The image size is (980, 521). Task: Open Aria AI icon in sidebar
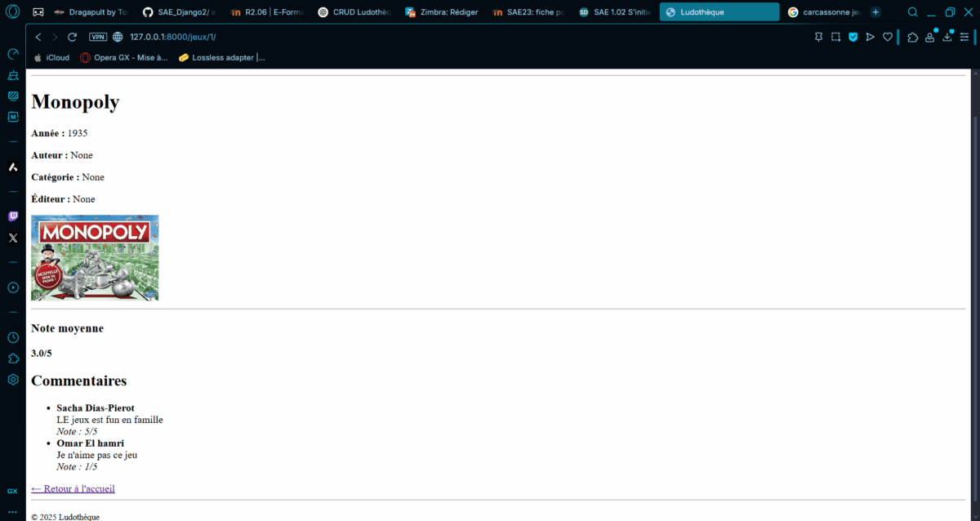(x=13, y=167)
